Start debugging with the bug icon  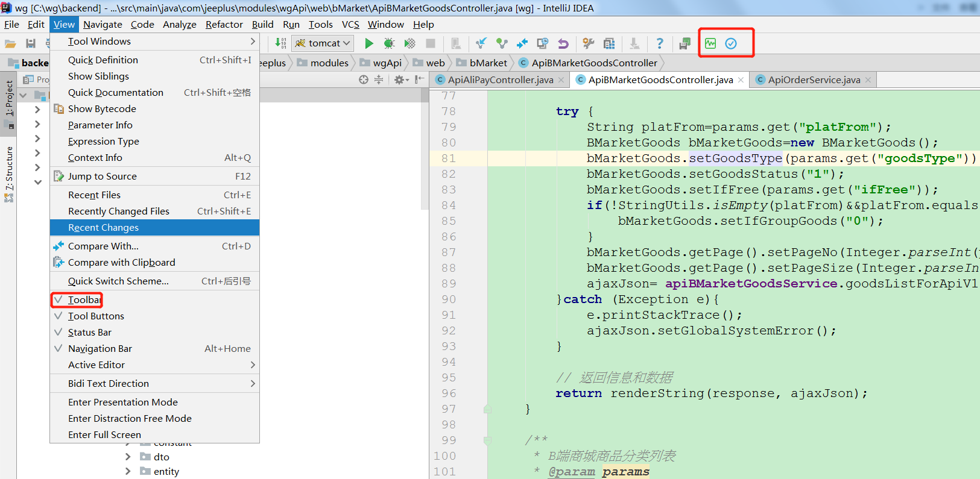click(389, 43)
